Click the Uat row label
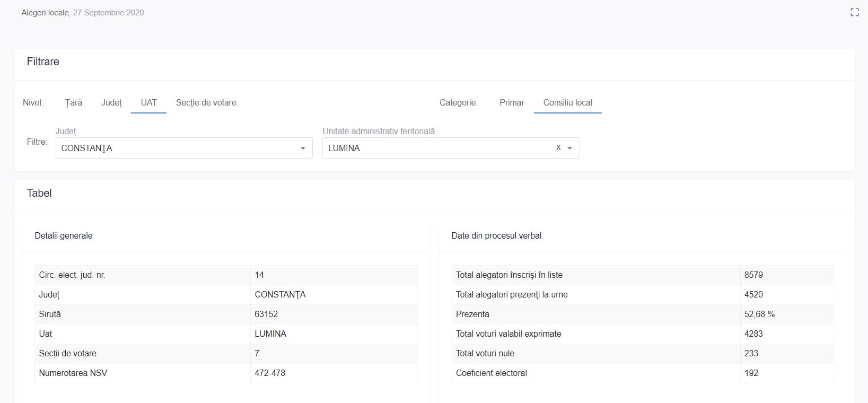Viewport: 868px width, 403px height. click(x=46, y=334)
